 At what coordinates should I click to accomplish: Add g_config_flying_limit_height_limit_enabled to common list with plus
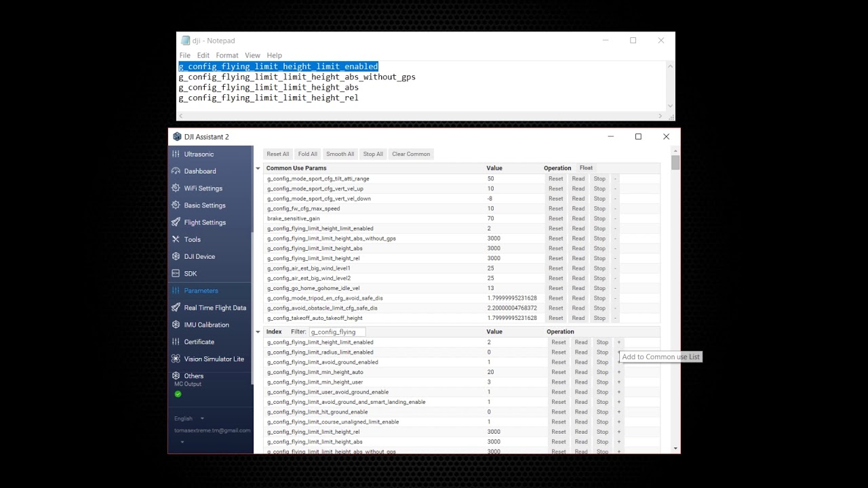tap(618, 342)
